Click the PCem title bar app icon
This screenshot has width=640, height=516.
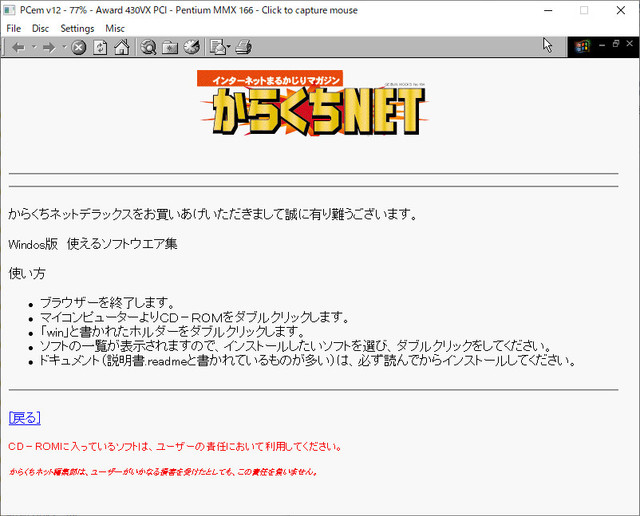tap(9, 10)
